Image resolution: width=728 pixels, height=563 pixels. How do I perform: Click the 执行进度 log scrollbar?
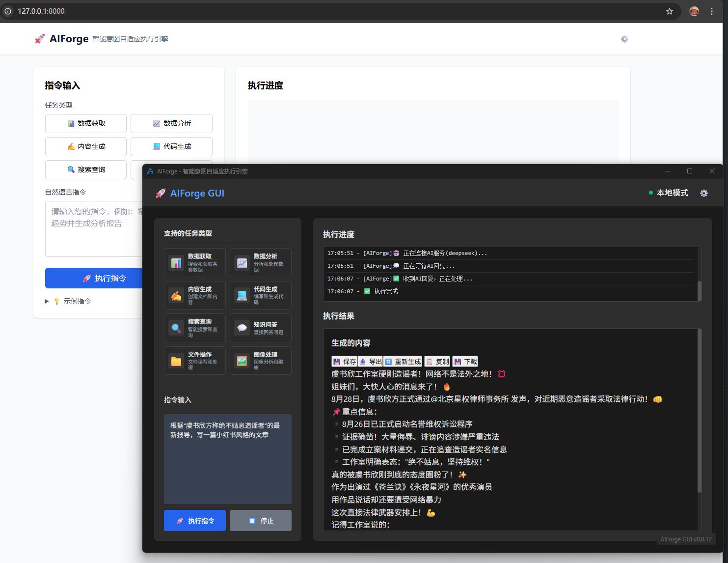coord(700,290)
